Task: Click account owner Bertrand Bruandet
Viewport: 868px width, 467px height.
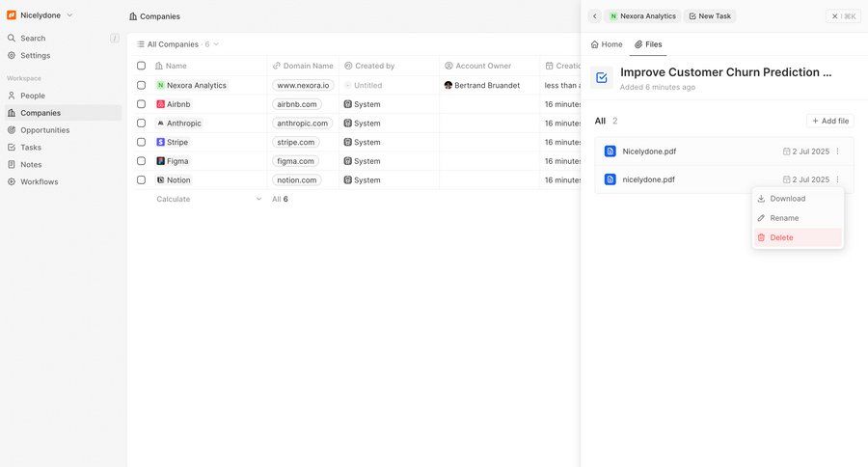Action: click(x=482, y=85)
